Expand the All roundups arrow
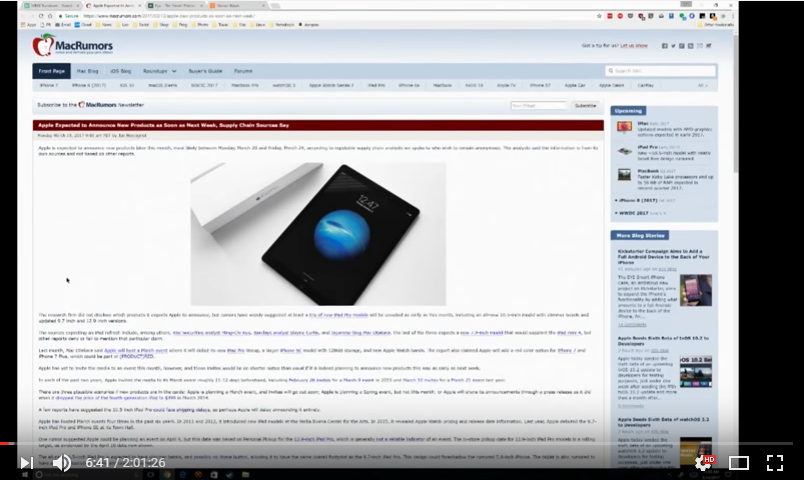 click(702, 86)
